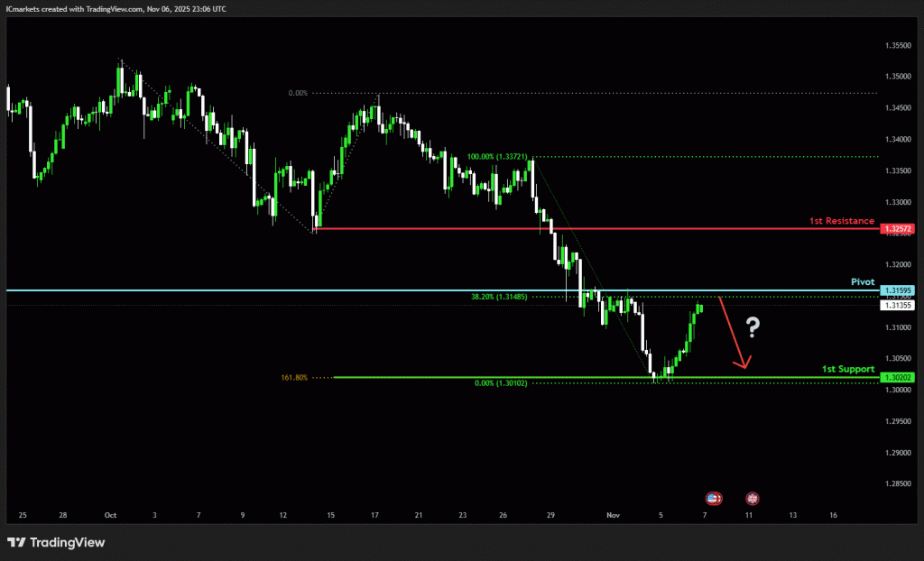Click the ICmarkets TradingView.com header text
This screenshot has width=924, height=561.
115,8
